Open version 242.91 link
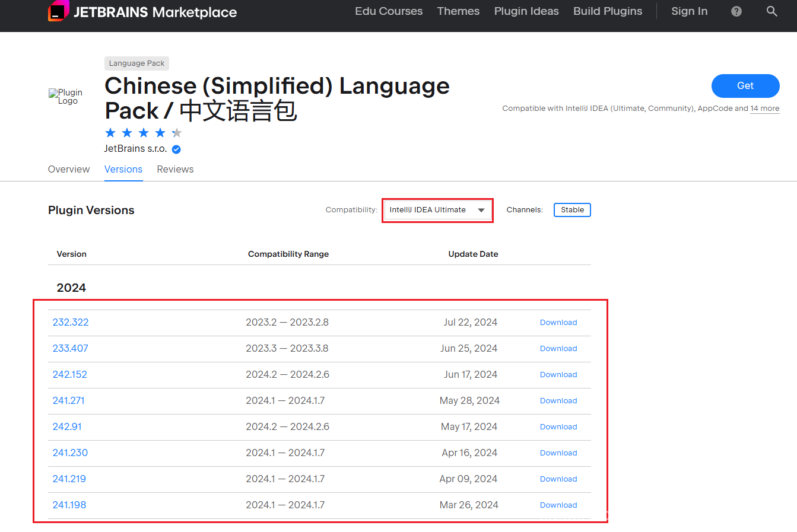This screenshot has width=797, height=532. coord(67,427)
